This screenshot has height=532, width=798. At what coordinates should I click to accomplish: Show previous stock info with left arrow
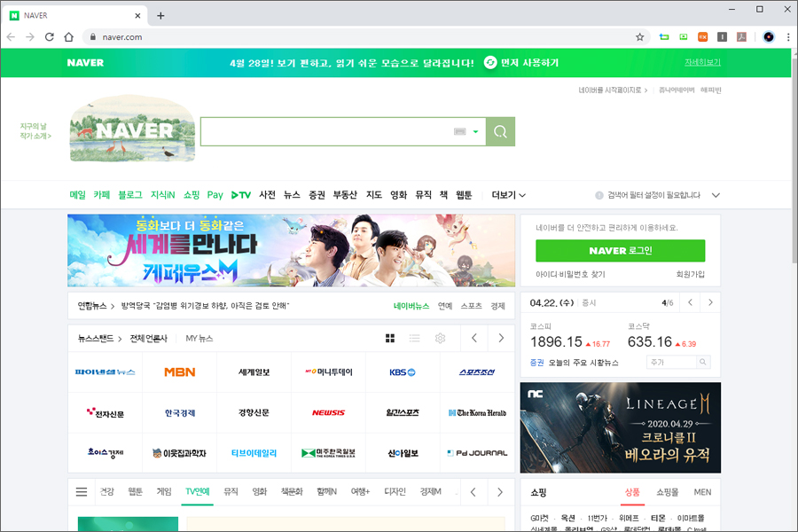(x=690, y=302)
